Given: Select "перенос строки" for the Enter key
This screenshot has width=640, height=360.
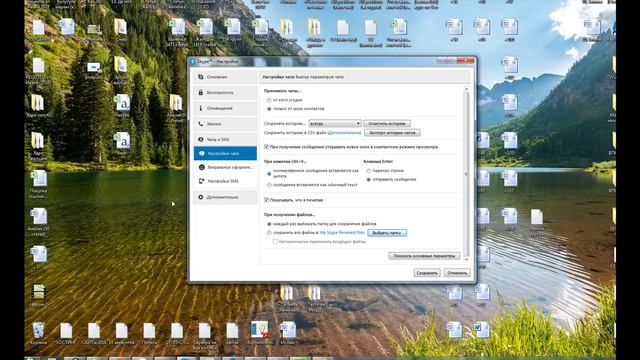Looking at the screenshot, I should tap(369, 171).
